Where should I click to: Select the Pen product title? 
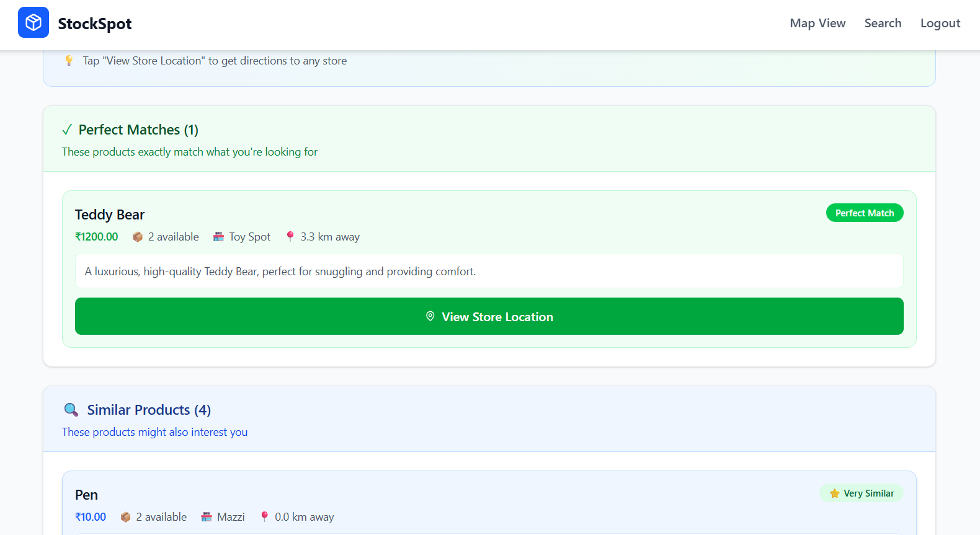tap(86, 495)
